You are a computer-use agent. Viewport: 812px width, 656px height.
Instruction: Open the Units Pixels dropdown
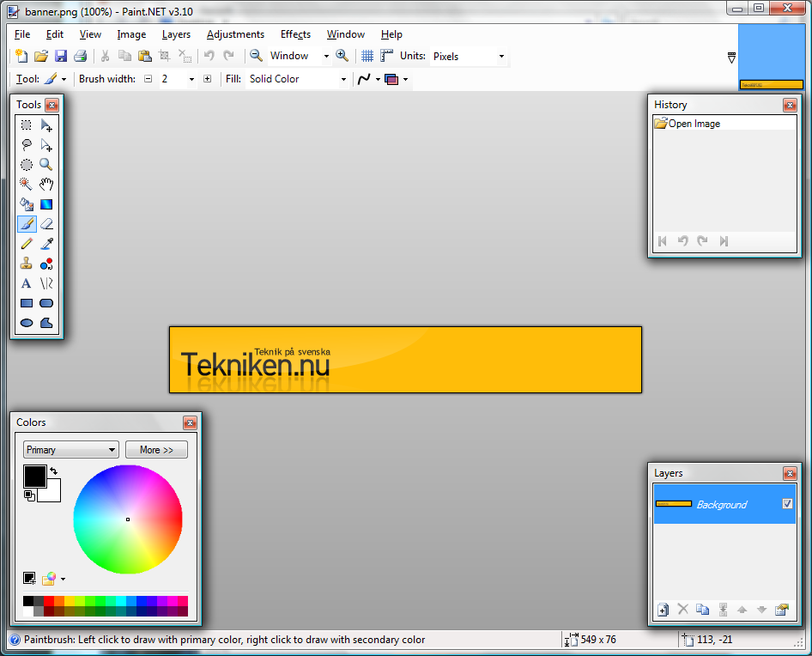pos(469,57)
